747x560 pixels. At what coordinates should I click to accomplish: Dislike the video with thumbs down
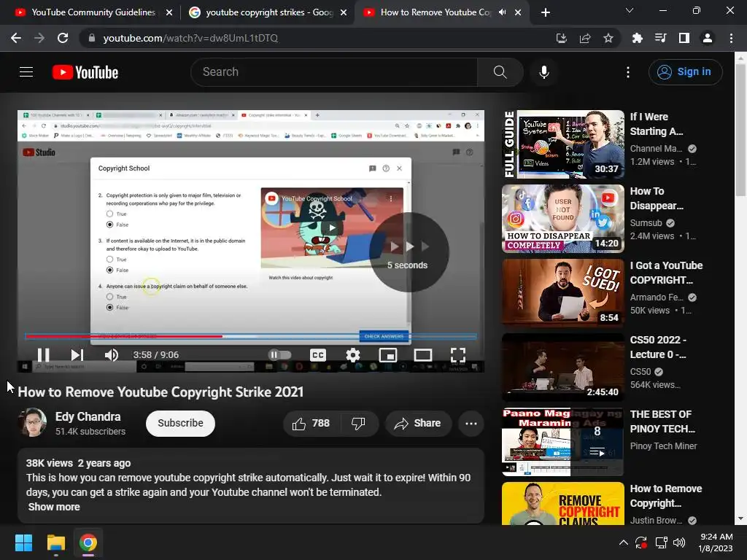pos(359,424)
